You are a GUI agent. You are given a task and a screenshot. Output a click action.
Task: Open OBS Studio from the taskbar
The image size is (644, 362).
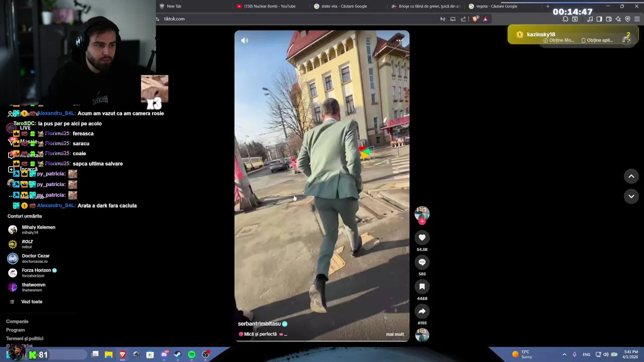205,354
